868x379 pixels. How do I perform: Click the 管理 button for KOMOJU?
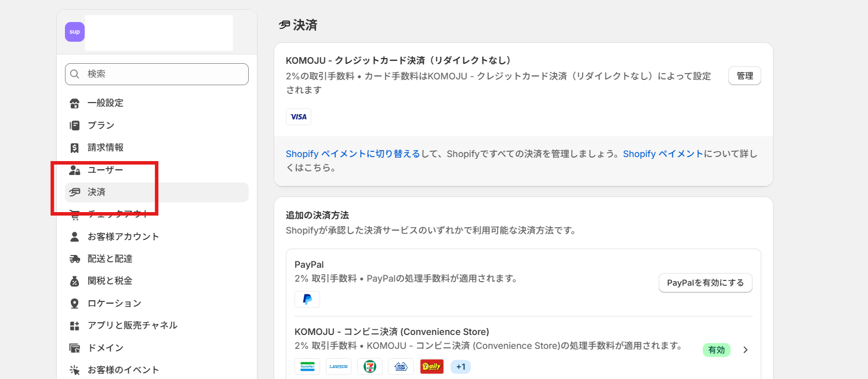744,76
